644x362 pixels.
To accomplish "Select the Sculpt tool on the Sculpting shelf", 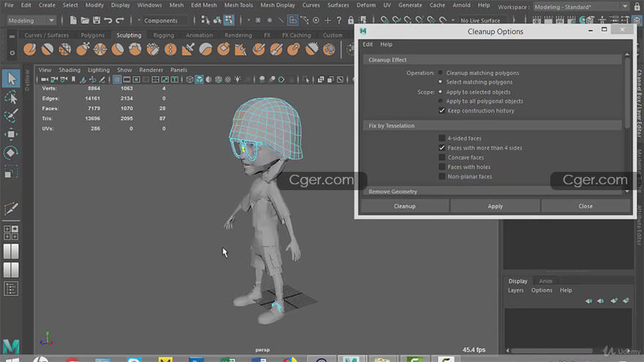I will tap(29, 49).
